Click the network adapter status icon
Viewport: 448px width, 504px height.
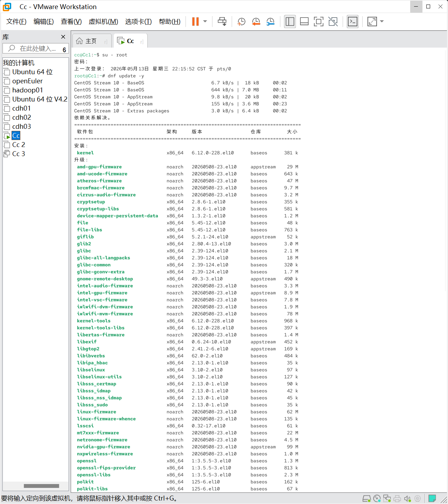pos(387,498)
